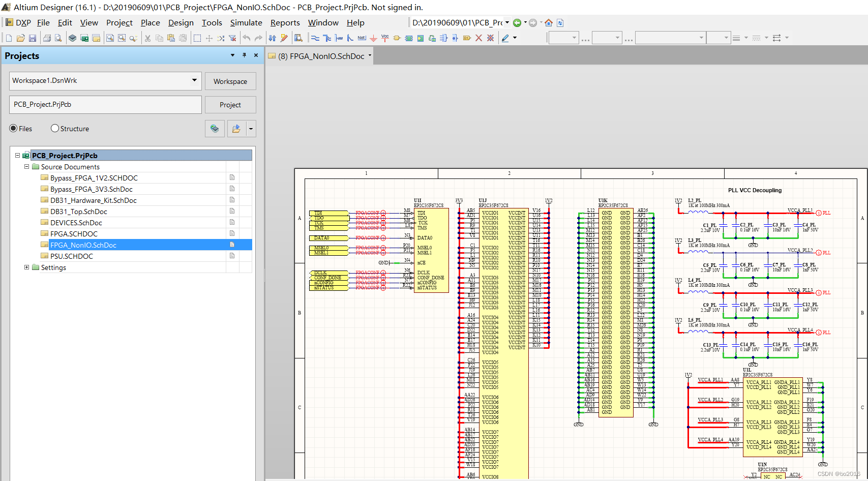Activate the cross probe tool
Image resolution: width=868 pixels, height=481 pixels.
pos(284,38)
